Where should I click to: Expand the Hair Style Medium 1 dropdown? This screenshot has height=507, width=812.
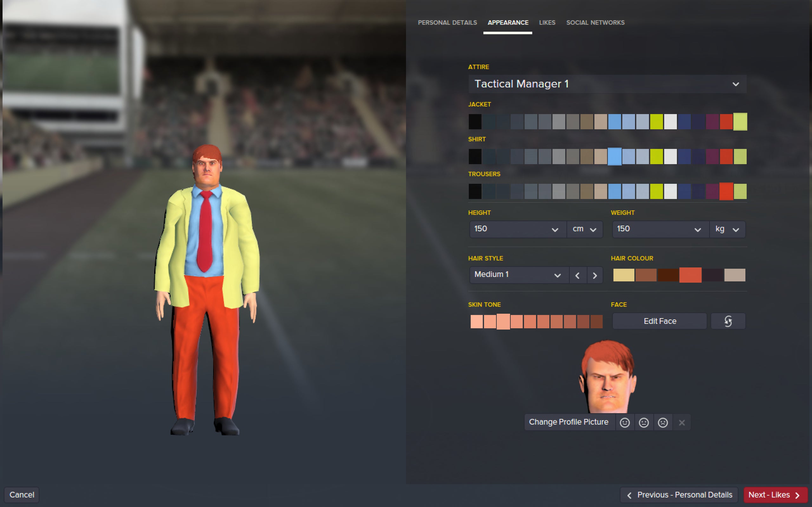point(519,275)
